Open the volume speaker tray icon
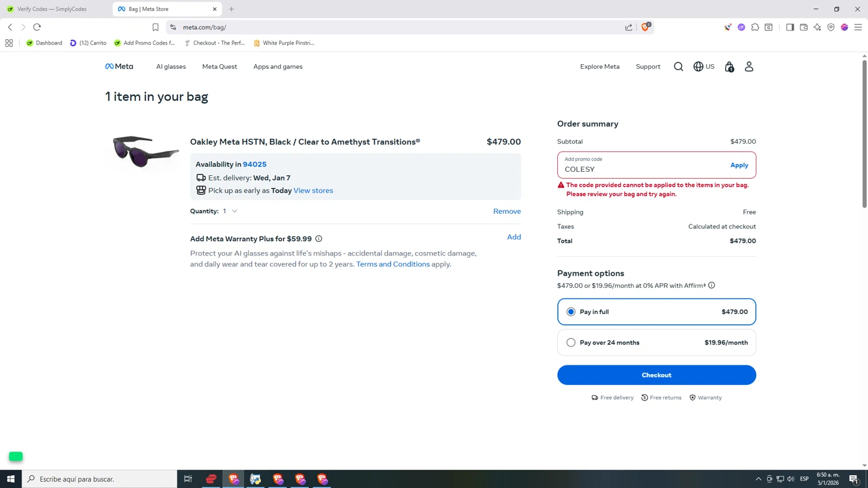Screen dimensions: 868x488 pos(790,479)
